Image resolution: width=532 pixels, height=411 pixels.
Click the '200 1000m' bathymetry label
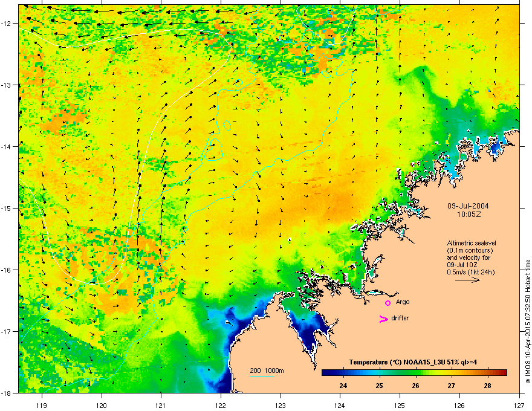click(267, 371)
